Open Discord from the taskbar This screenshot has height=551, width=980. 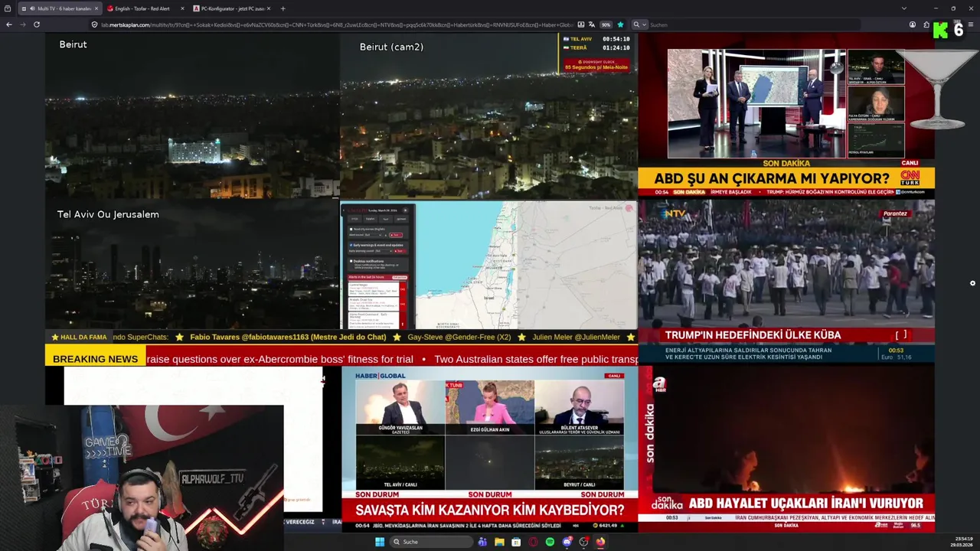tap(567, 542)
